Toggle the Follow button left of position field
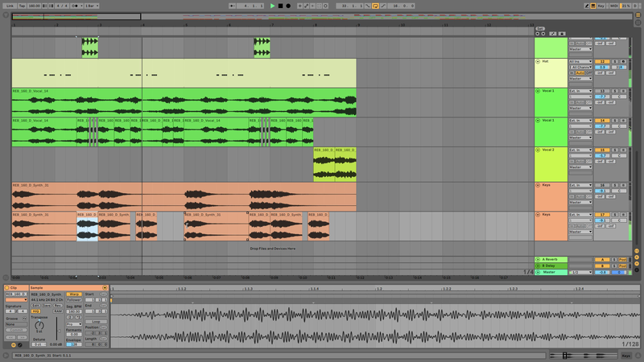This screenshot has height=362, width=644. pyautogui.click(x=233, y=6)
